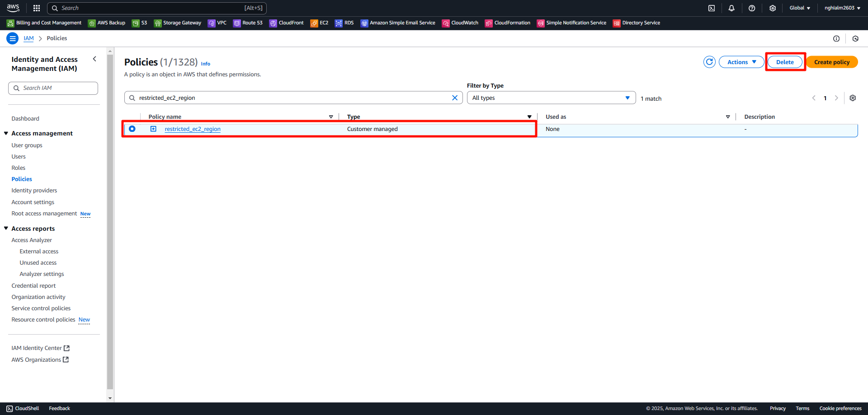Open AWS Organizations external link

40,360
